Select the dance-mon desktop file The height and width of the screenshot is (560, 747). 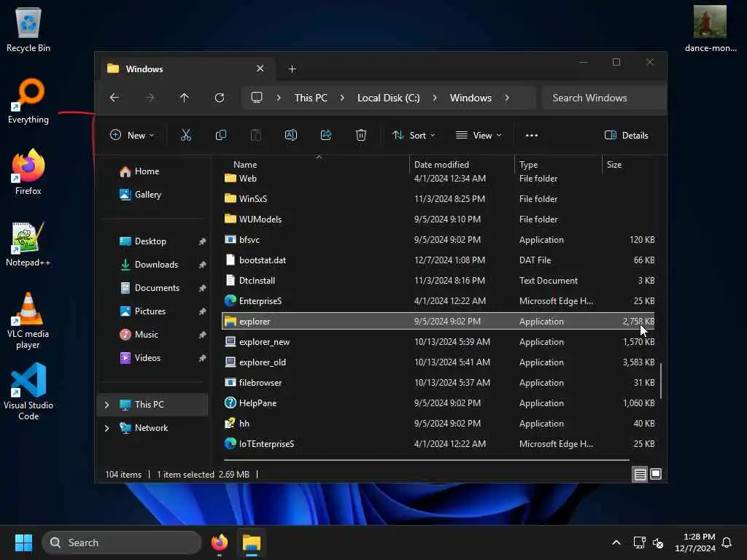[711, 28]
